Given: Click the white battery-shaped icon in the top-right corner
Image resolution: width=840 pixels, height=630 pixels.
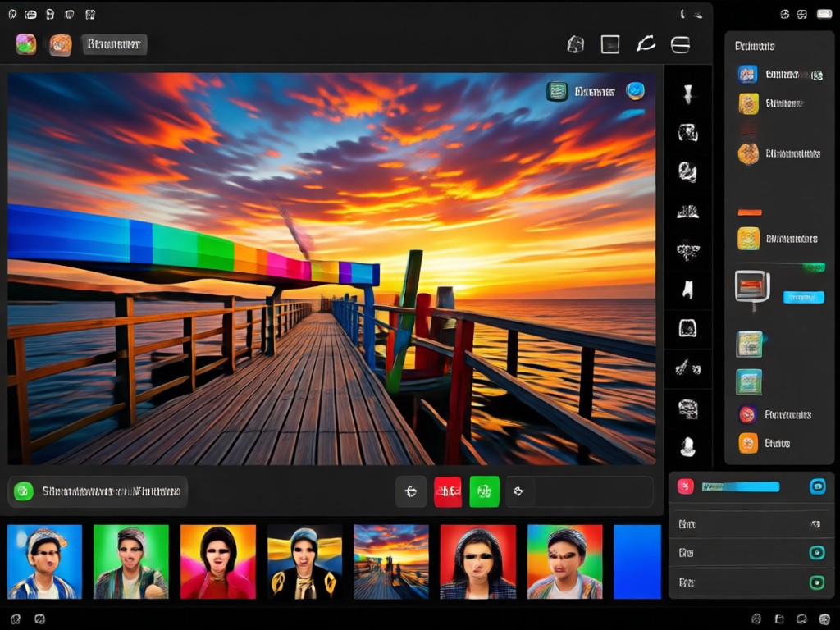Looking at the screenshot, I should [x=824, y=15].
